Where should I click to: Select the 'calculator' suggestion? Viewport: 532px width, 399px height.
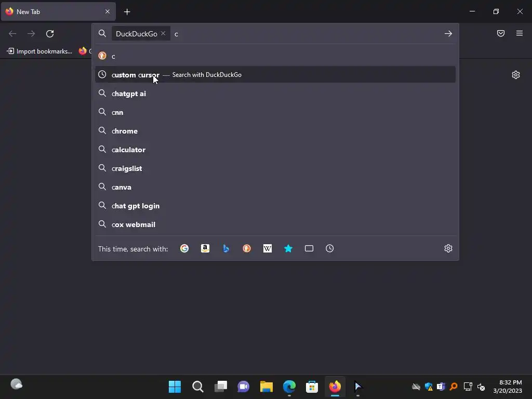(275, 150)
